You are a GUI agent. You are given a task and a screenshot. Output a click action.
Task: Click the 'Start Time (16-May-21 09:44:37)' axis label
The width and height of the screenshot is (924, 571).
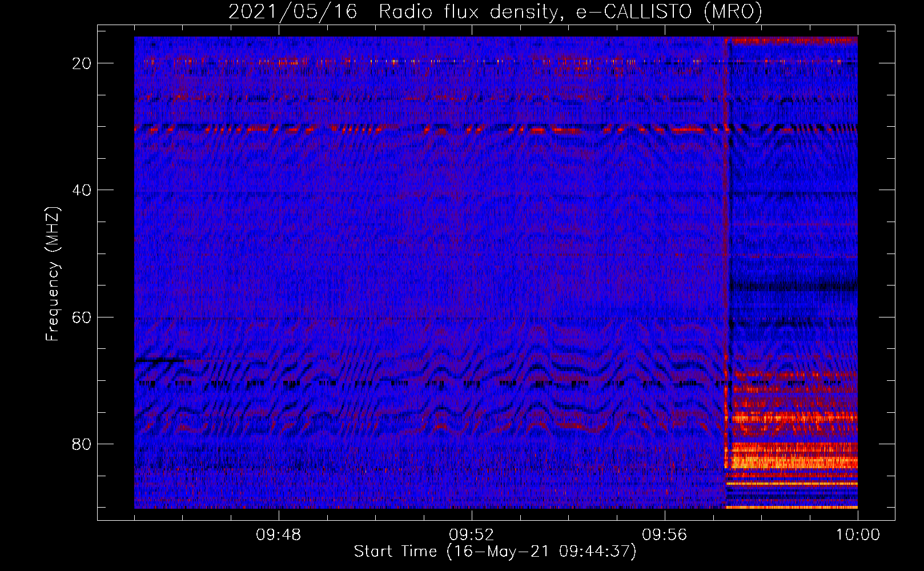(495, 552)
